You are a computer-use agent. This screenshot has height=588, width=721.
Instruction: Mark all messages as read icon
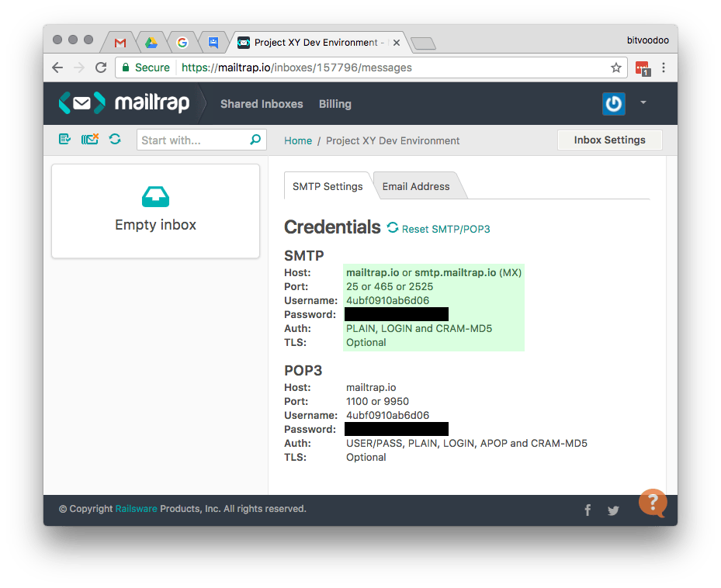pyautogui.click(x=64, y=139)
